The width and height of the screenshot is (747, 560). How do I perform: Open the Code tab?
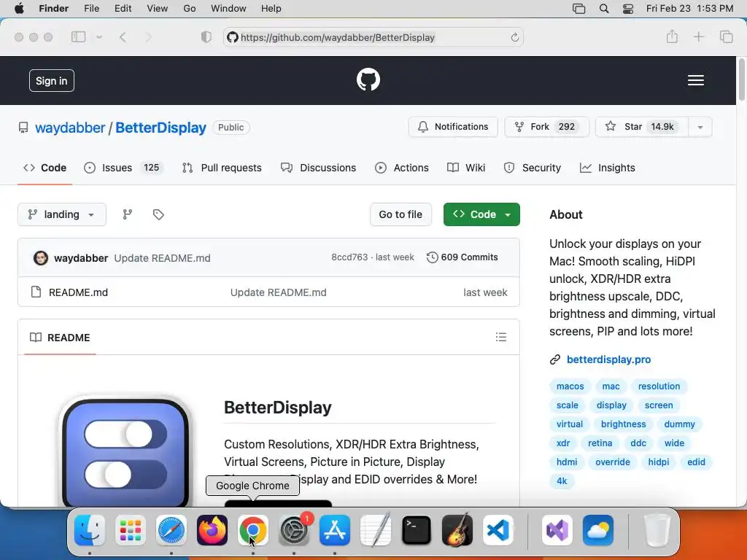pyautogui.click(x=44, y=168)
